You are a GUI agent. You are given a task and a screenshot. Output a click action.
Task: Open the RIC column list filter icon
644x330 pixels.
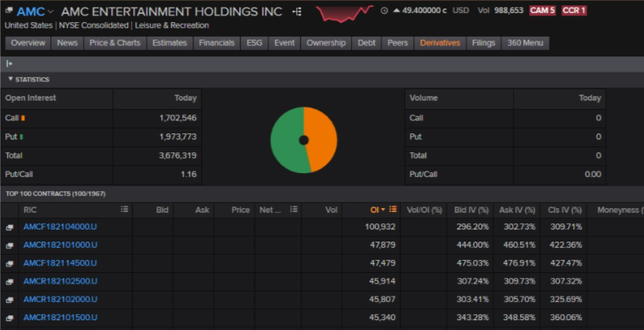tap(124, 209)
